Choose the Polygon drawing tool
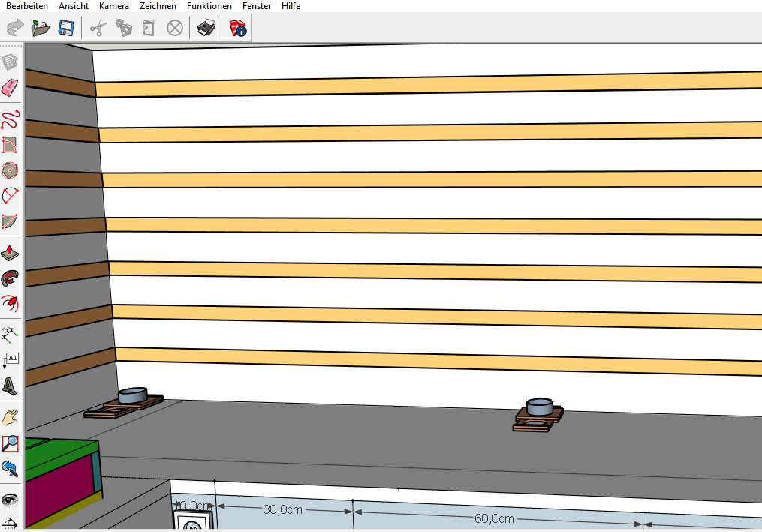The width and height of the screenshot is (762, 532). click(11, 170)
